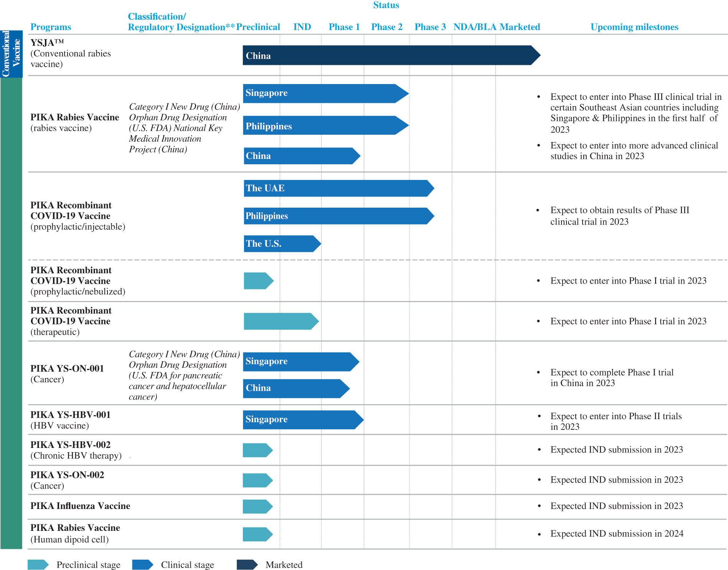Click PIKA COVID-19 prophylactic/injectable program name

coord(78,216)
